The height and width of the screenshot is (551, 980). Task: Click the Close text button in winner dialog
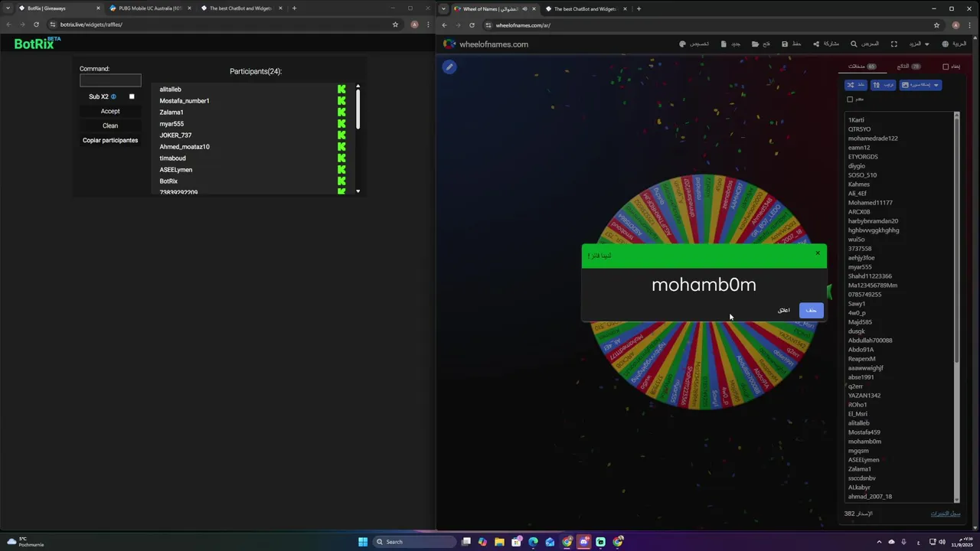783,310
